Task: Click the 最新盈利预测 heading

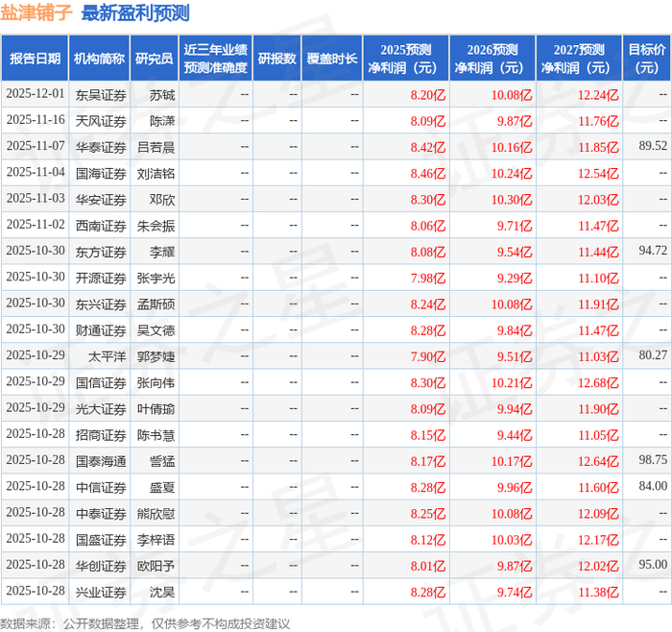Action: click(x=135, y=12)
